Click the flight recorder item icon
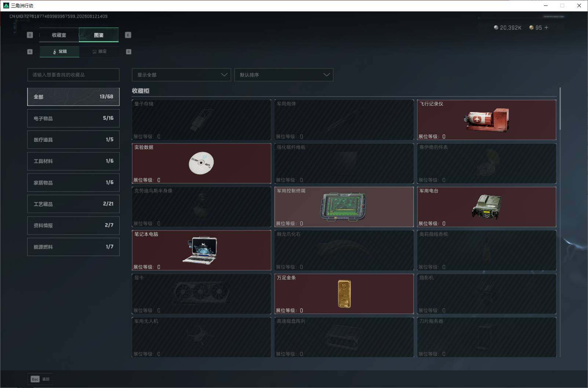588x388 pixels. point(487,120)
